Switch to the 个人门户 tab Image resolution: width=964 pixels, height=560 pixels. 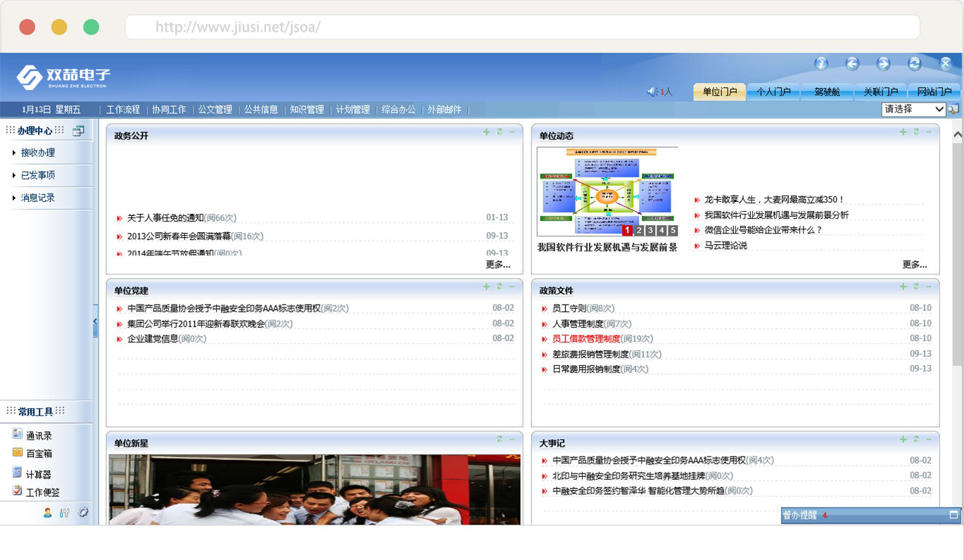point(773,91)
